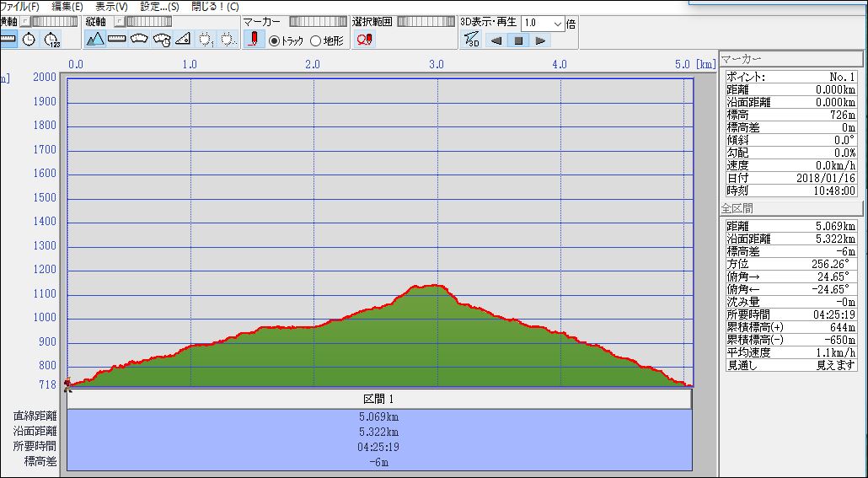
Task: Click the 累積標高(-) -650m row
Action: pyautogui.click(x=791, y=340)
